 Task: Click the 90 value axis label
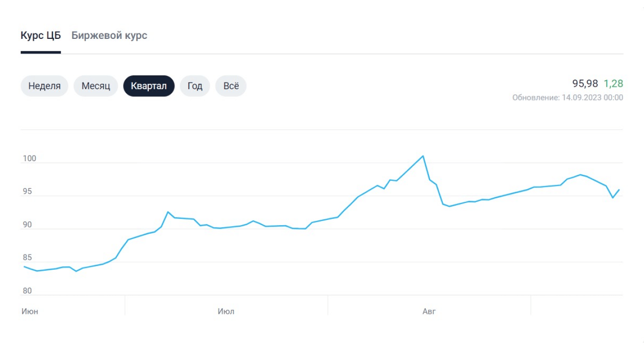27,225
